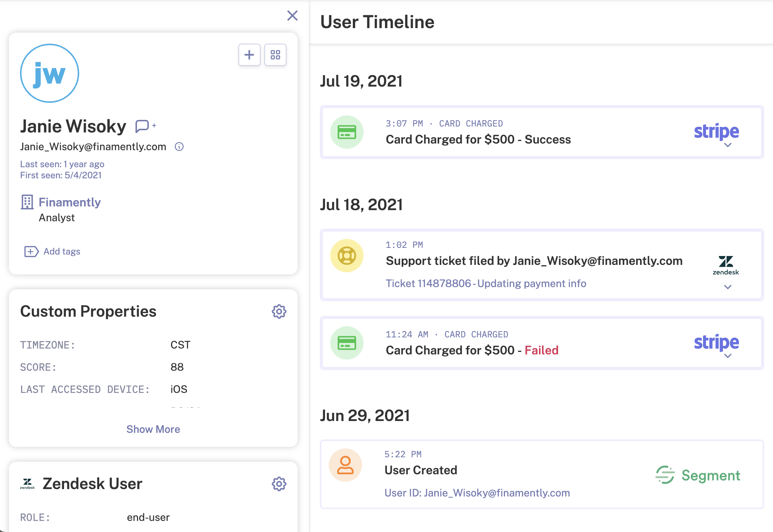
Task: Click the support lifebuoy icon on ticket event
Action: click(347, 256)
